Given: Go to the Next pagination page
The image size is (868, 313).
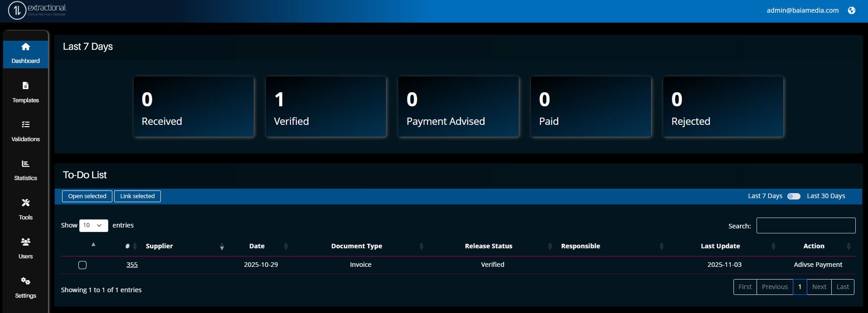Looking at the screenshot, I should click(819, 287).
